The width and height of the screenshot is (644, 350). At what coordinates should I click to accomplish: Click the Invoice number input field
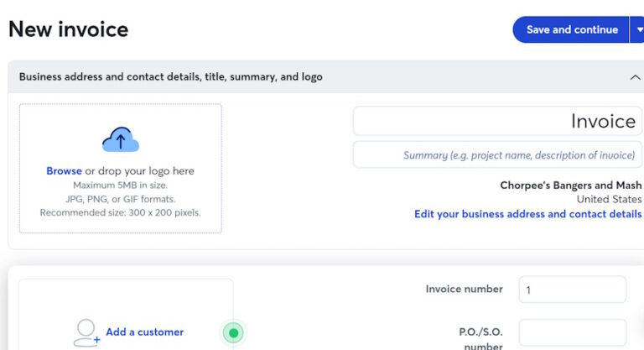[x=572, y=290]
